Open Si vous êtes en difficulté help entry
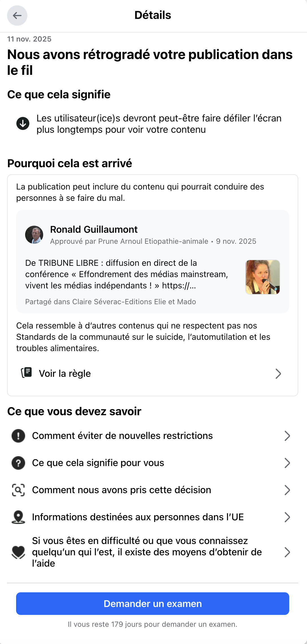 tap(147, 552)
